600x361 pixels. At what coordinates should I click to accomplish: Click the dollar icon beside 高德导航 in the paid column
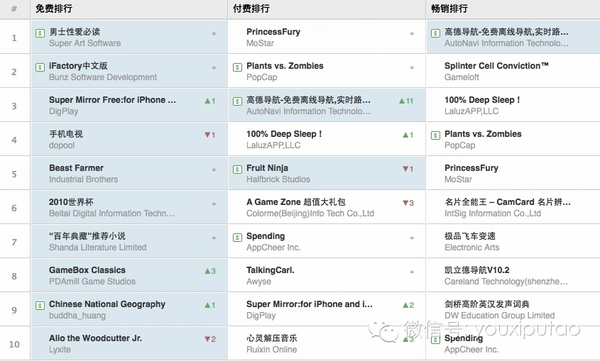point(238,101)
